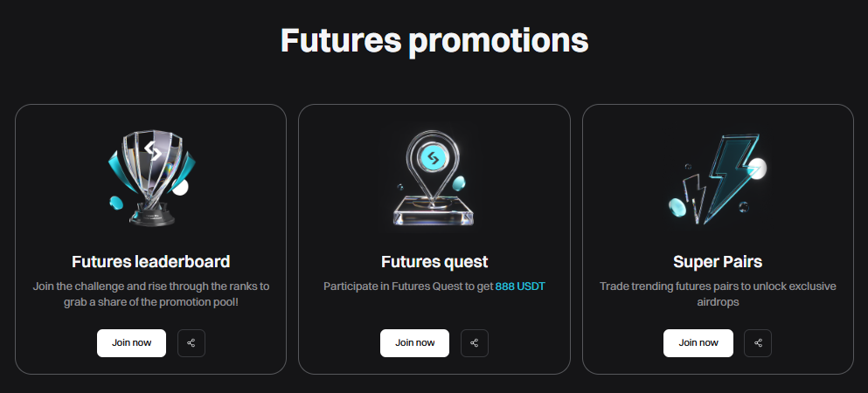Join now on Futures leaderboard

pyautogui.click(x=131, y=343)
